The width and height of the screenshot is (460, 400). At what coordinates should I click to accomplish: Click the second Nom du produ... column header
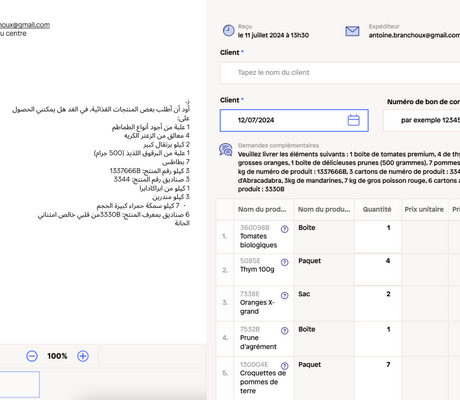tap(324, 209)
